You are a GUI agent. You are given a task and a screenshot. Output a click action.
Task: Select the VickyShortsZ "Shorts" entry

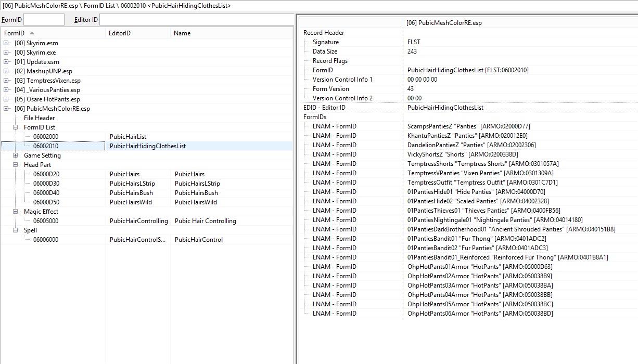463,154
